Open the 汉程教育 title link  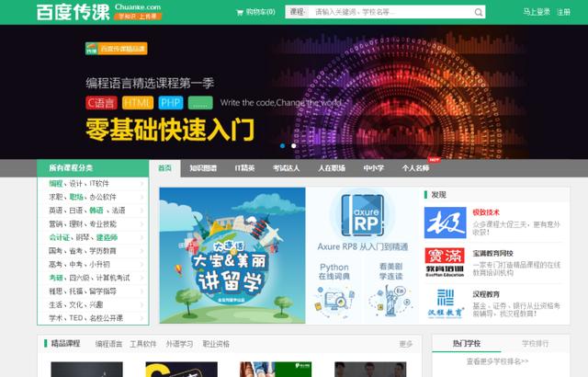(486, 294)
